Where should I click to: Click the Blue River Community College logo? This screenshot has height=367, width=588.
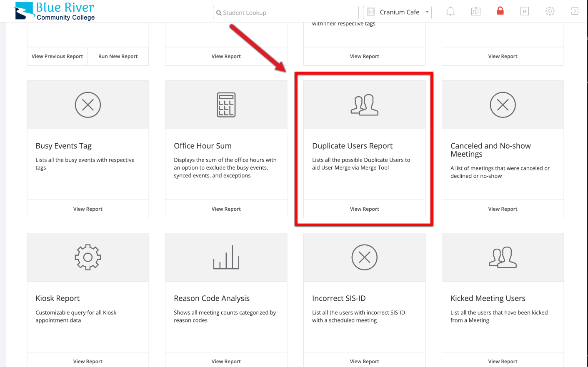point(54,11)
